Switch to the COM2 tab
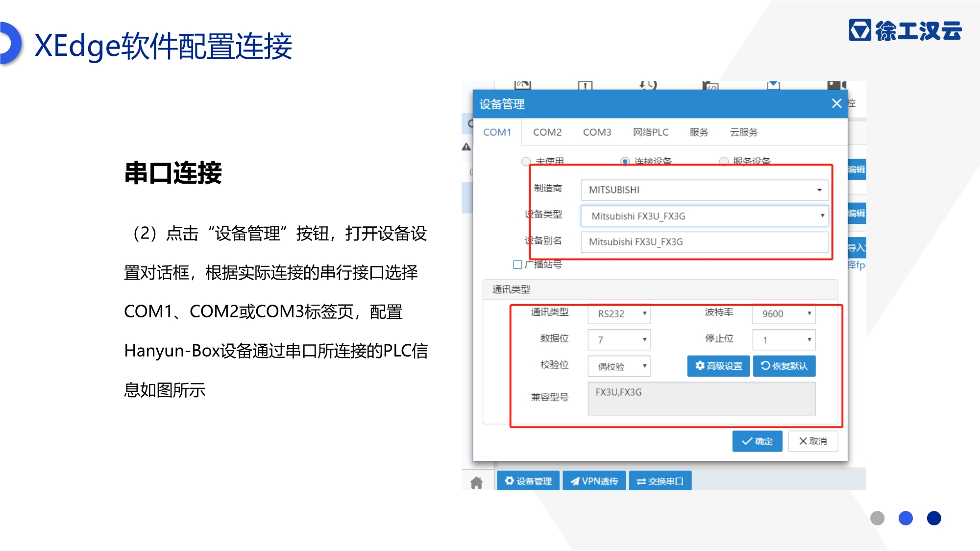The image size is (980, 551). click(547, 132)
